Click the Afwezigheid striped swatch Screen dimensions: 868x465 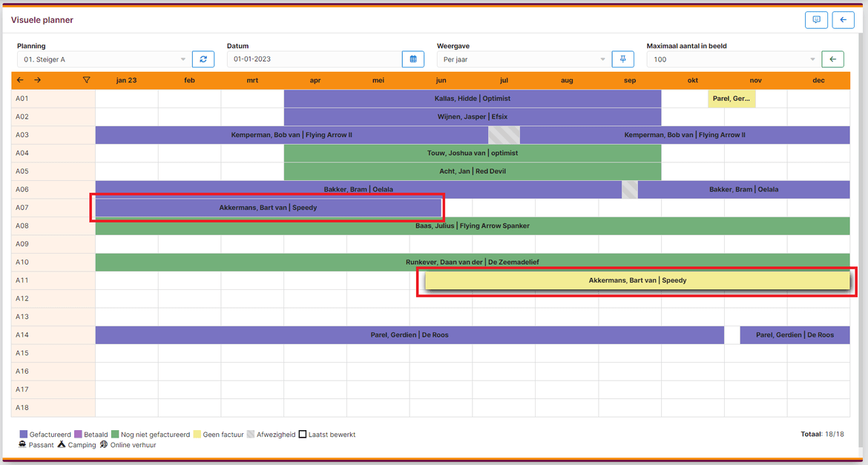[250, 435]
